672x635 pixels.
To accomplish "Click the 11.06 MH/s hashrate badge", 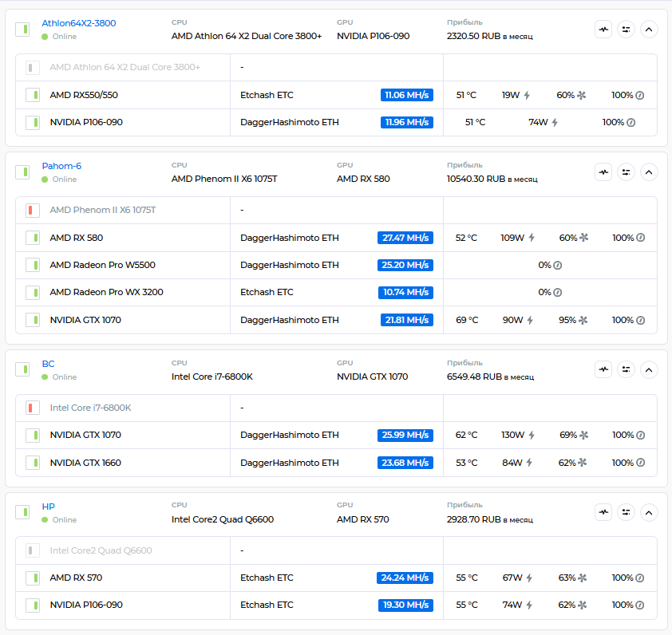I will coord(407,95).
